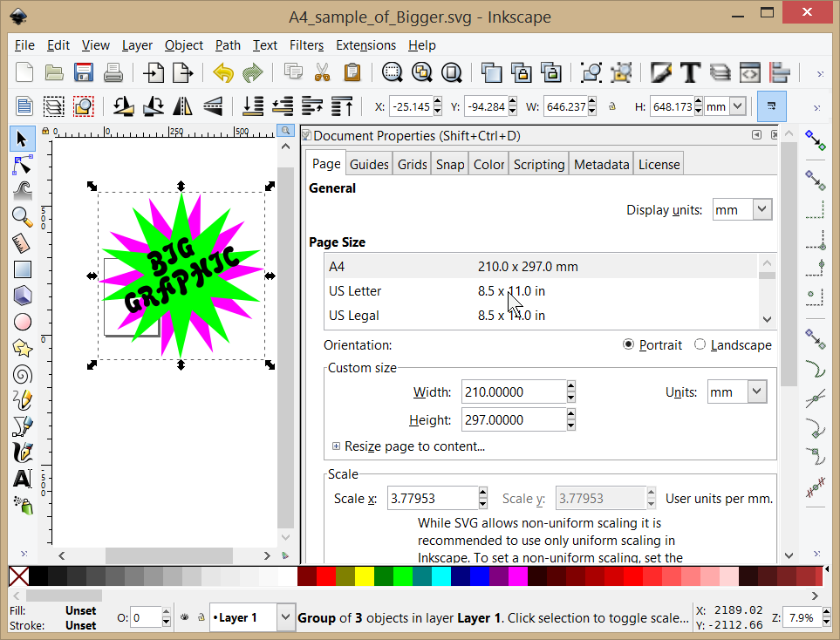This screenshot has width=840, height=640.
Task: Rotate the selection 90 degrees clockwise
Action: (x=153, y=106)
